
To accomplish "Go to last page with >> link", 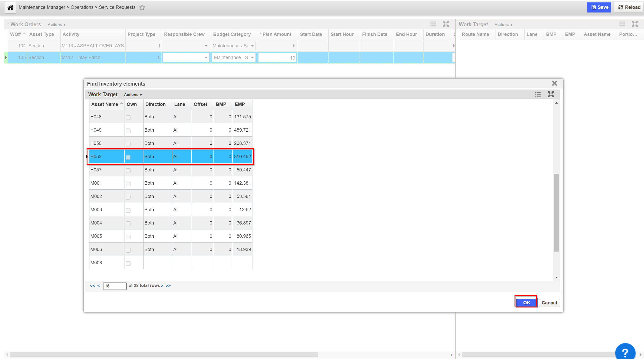I will pos(168,286).
